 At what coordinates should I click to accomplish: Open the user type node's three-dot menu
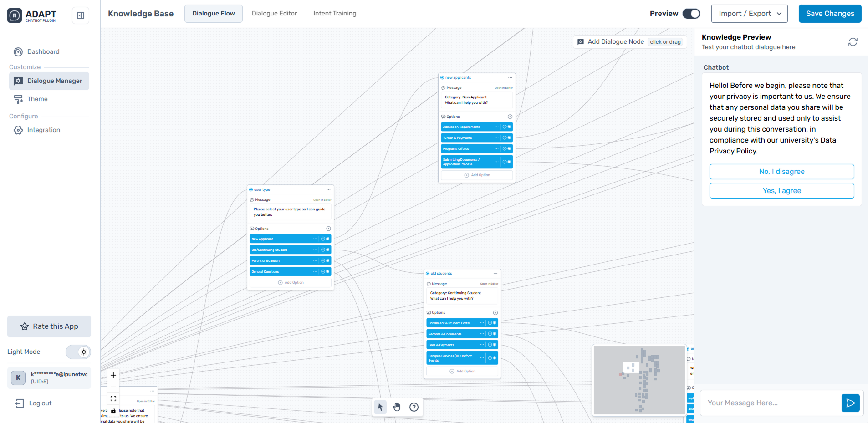(328, 189)
